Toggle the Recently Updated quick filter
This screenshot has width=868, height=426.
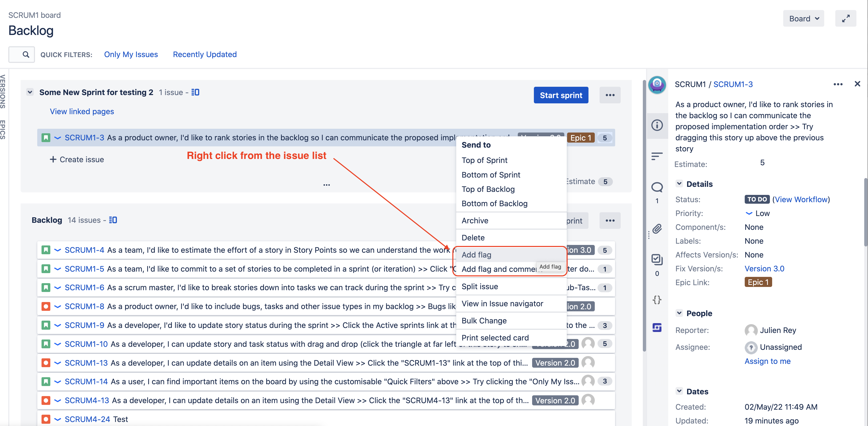[x=205, y=54]
